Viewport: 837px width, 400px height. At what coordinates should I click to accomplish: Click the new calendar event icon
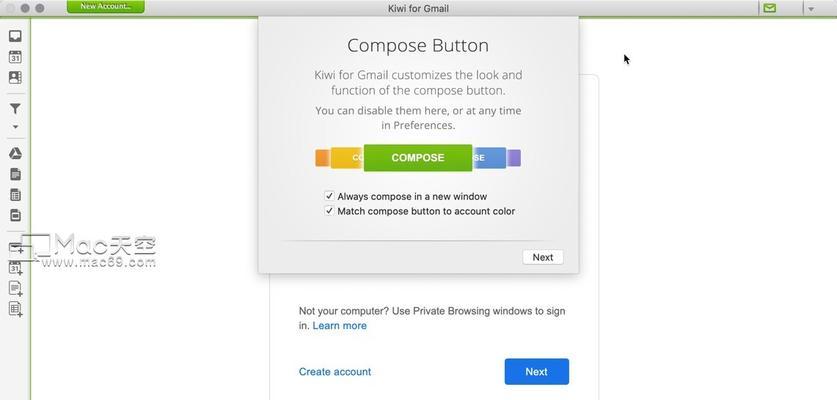pyautogui.click(x=15, y=268)
